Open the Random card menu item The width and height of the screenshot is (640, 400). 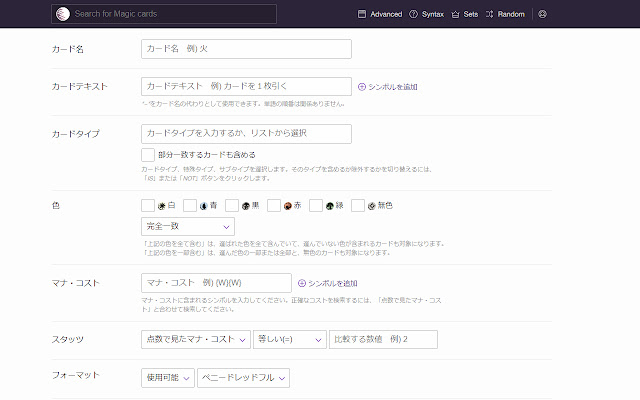pos(505,14)
